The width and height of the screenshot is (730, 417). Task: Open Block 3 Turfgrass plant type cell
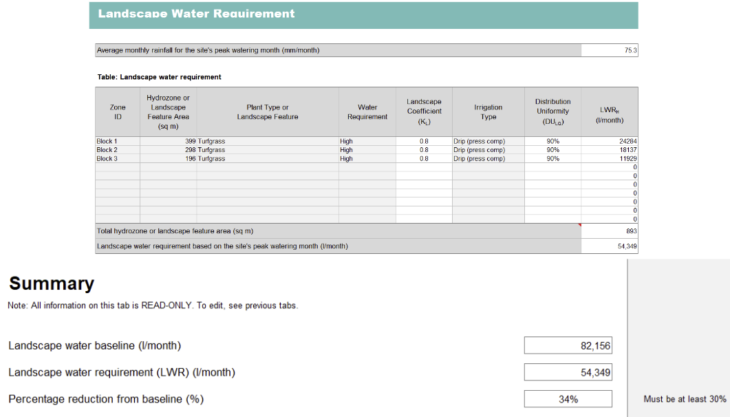[x=267, y=158]
